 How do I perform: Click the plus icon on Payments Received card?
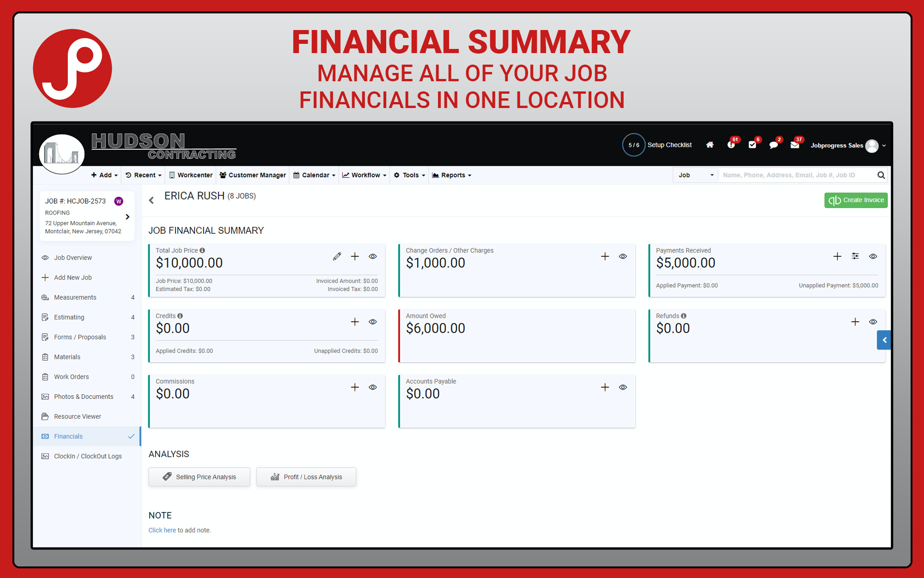[837, 256]
